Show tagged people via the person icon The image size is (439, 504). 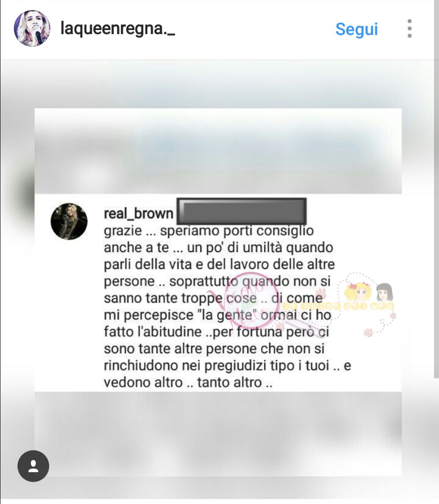[34, 466]
